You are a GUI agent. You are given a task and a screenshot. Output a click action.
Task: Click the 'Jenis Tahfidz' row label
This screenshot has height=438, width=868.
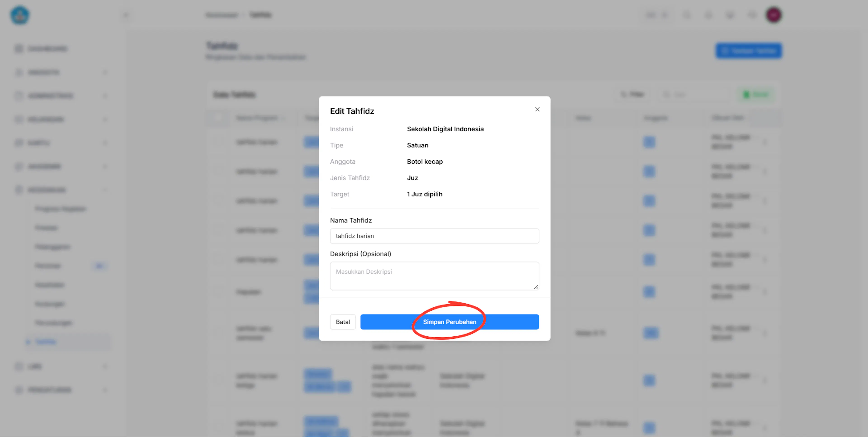pos(350,178)
